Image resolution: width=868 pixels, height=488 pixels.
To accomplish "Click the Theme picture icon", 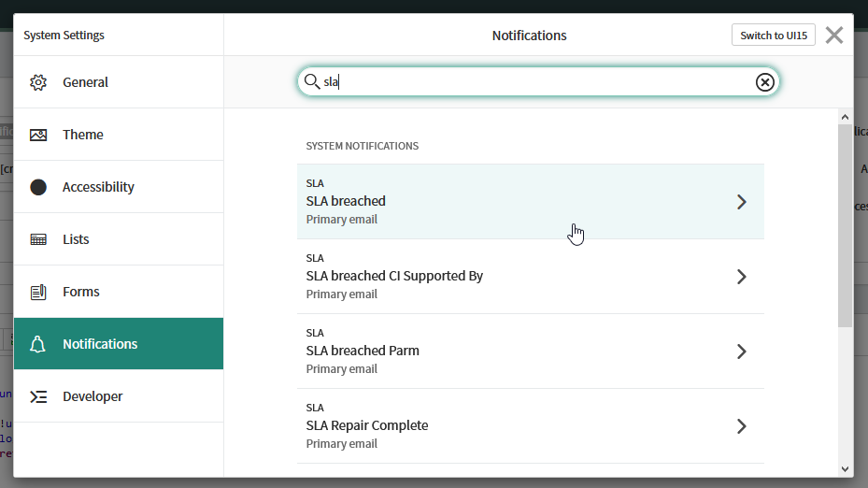I will 38,135.
